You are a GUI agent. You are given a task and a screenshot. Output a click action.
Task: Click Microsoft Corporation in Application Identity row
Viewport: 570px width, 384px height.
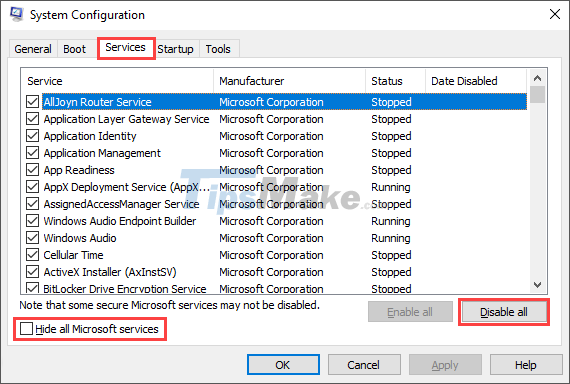tap(271, 136)
